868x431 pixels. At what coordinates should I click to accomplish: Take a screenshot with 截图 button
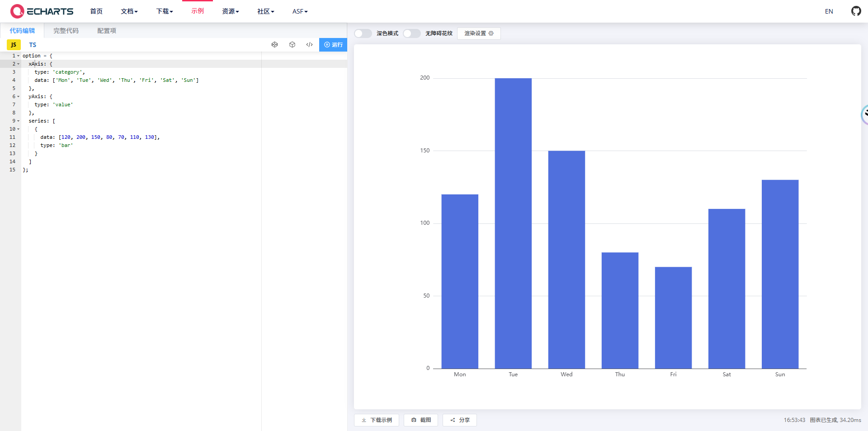point(421,420)
